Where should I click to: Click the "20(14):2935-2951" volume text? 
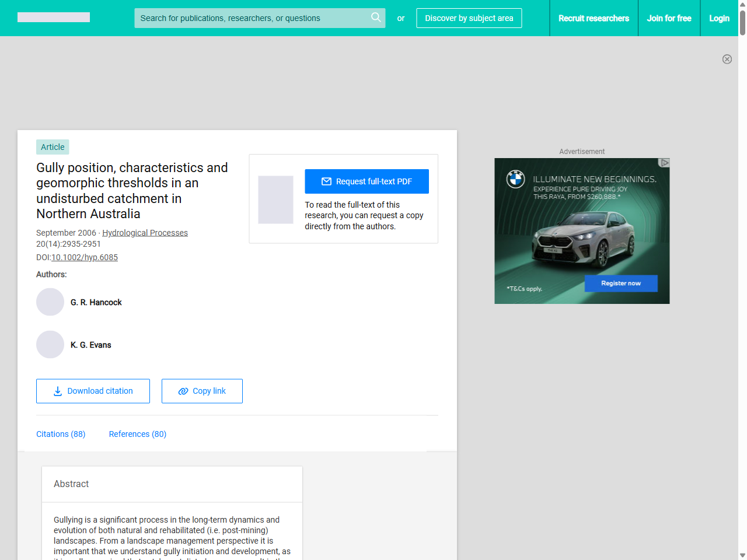pyautogui.click(x=68, y=244)
